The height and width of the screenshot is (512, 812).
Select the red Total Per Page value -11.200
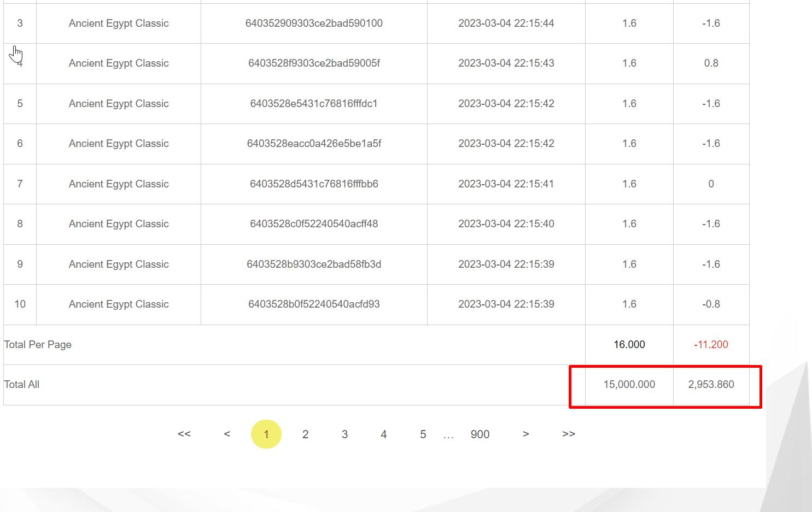[711, 345]
